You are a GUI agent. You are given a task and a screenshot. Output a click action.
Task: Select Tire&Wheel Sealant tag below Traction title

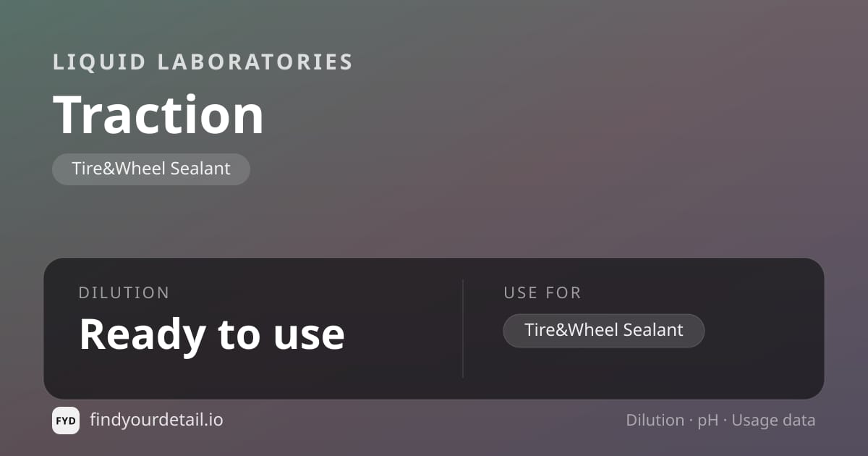pyautogui.click(x=151, y=169)
